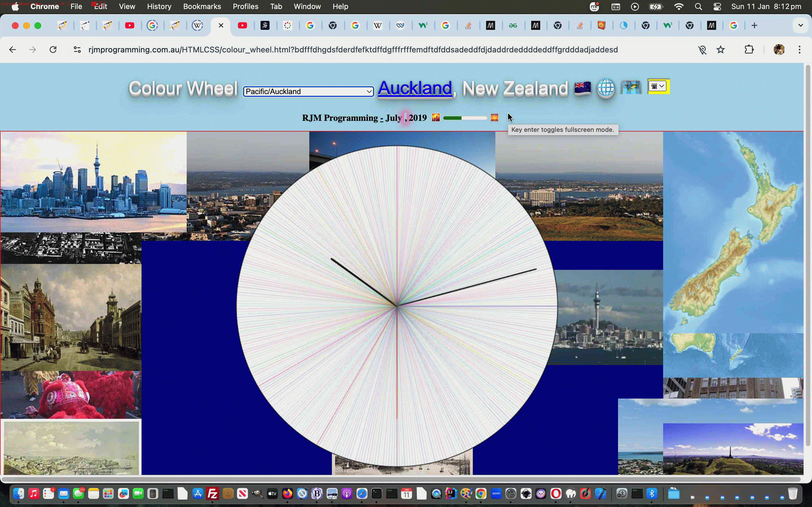812x507 pixels.
Task: Click the browser back button
Action: (x=12, y=50)
